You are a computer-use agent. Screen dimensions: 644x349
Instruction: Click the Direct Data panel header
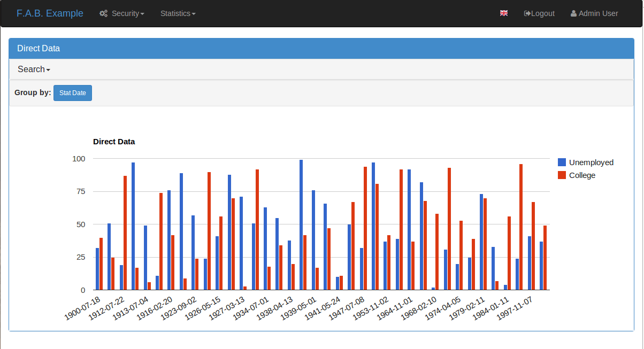tap(39, 48)
